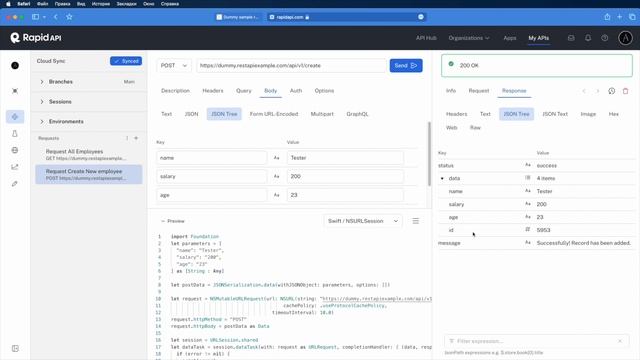This screenshot has width=640, height=360.
Task: Expand the Branches section
Action: (x=42, y=82)
